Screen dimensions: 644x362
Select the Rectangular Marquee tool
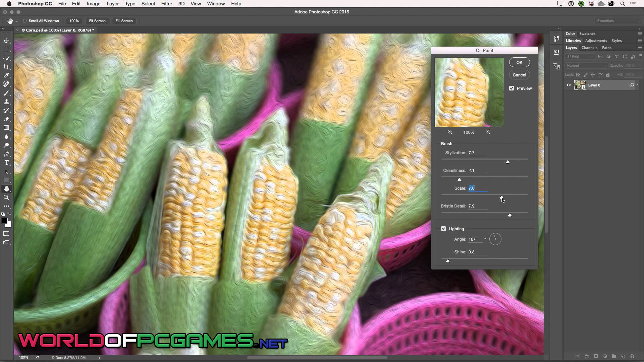pos(6,49)
